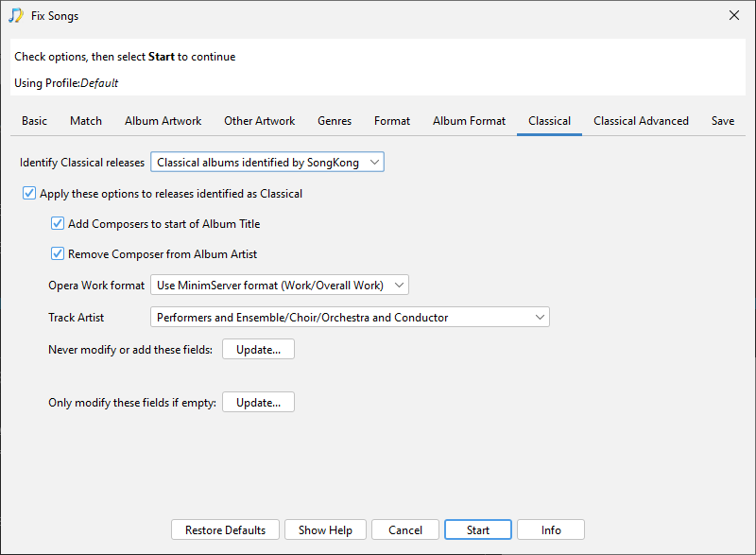Switch to the Genres tab
This screenshot has height=555, width=756.
(x=335, y=121)
